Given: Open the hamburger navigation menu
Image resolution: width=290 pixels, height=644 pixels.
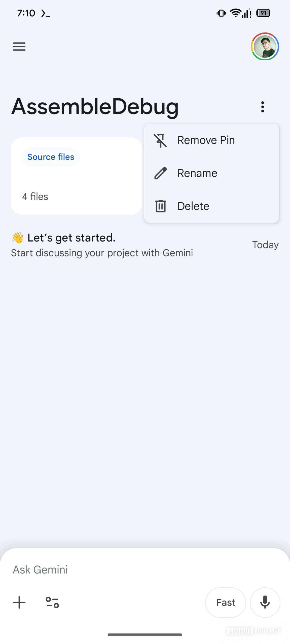Looking at the screenshot, I should click(x=19, y=47).
